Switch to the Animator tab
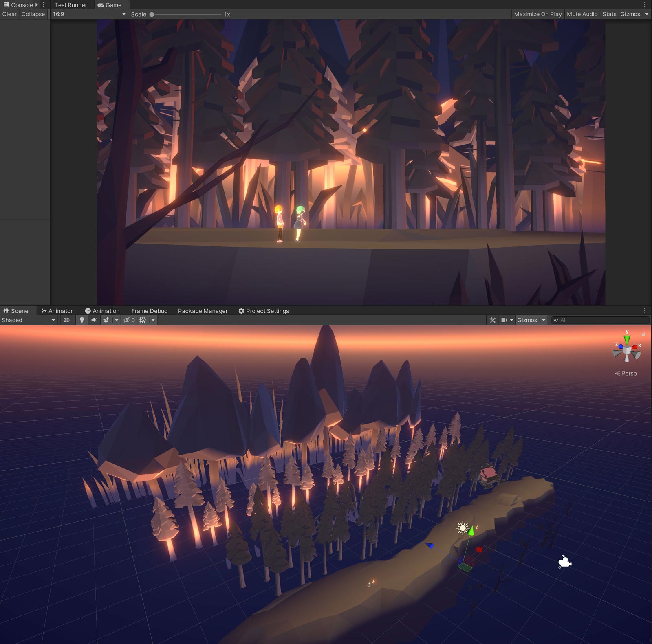The image size is (652, 644). (x=57, y=311)
